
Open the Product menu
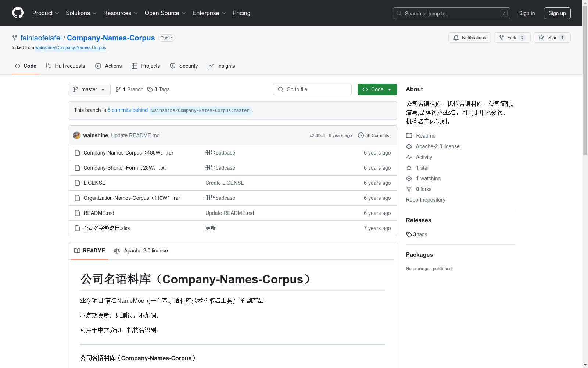tap(46, 13)
